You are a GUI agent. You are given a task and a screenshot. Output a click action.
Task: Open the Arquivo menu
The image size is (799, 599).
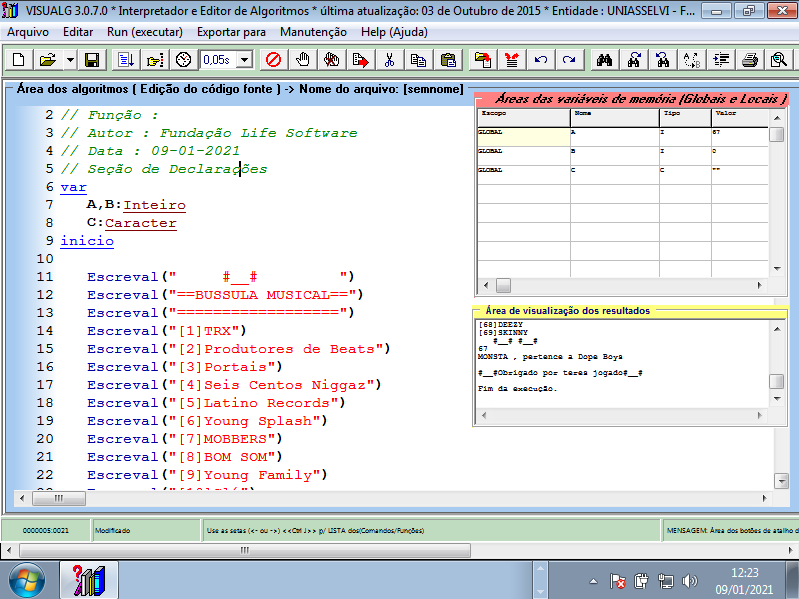[x=28, y=32]
